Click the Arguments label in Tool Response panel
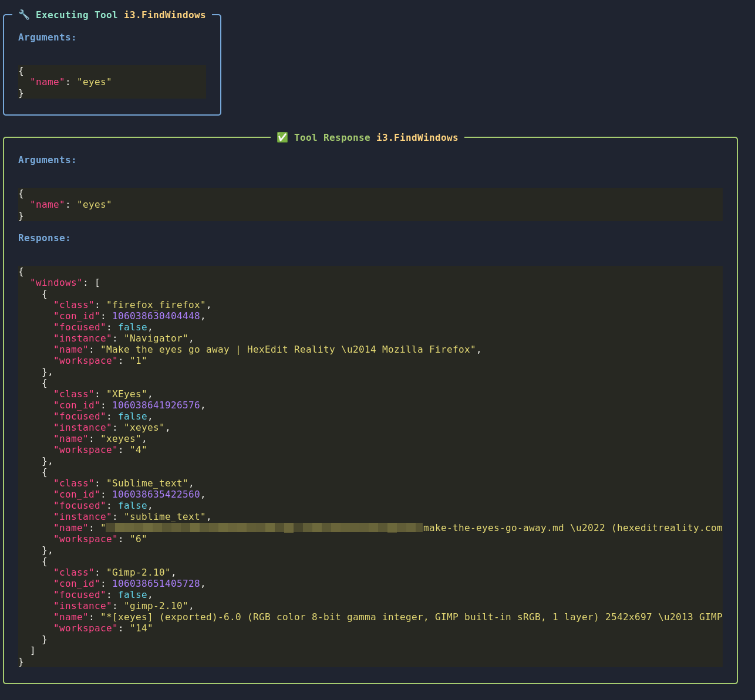Image resolution: width=755 pixels, height=700 pixels. tap(47, 160)
